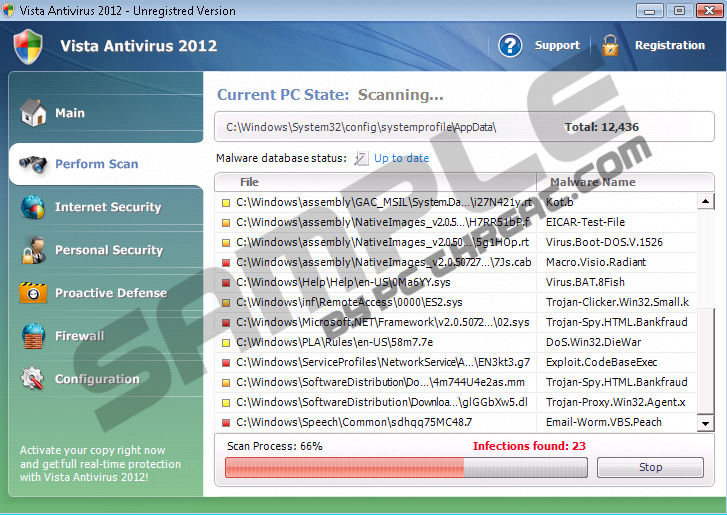This screenshot has height=515, width=727.
Task: Close the Vista Antivirus 2012 window
Action: click(709, 10)
